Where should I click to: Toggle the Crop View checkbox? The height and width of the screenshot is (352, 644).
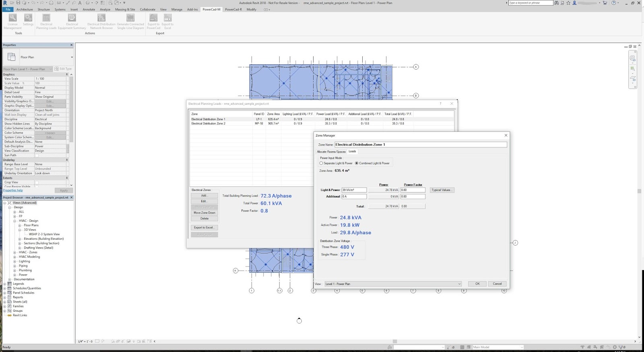(x=37, y=182)
